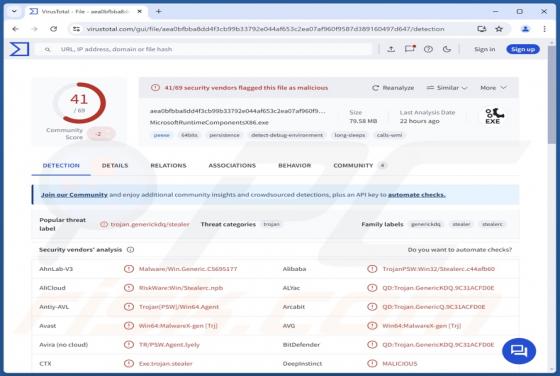
Task: Click the alert icon beside AhnLab-V3 detection
Action: 129,269
